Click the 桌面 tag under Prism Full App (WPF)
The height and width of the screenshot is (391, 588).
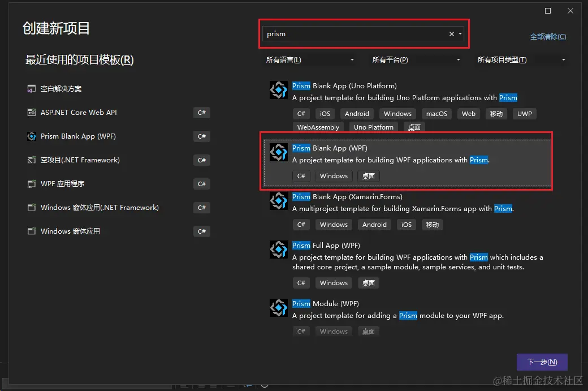click(x=368, y=283)
